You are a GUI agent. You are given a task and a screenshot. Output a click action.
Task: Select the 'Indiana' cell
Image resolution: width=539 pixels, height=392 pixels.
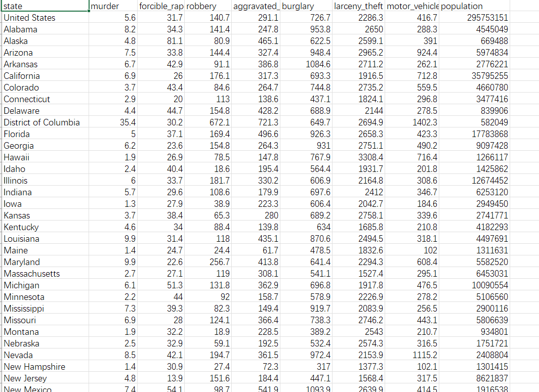point(45,192)
